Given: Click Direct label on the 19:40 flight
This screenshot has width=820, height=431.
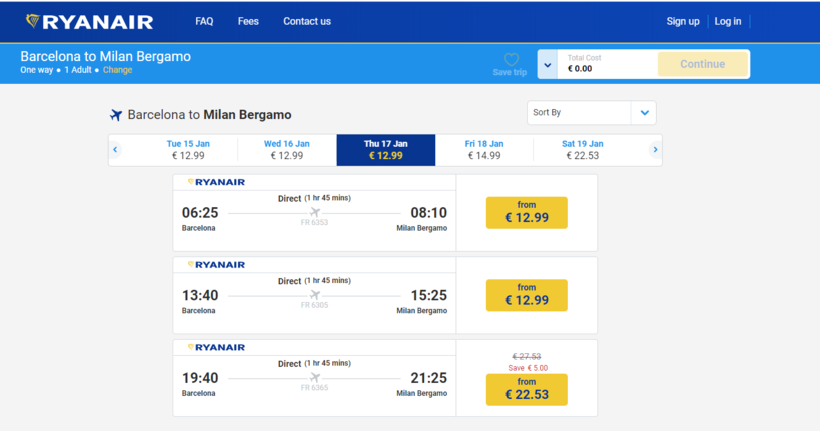Looking at the screenshot, I should pyautogui.click(x=289, y=364).
